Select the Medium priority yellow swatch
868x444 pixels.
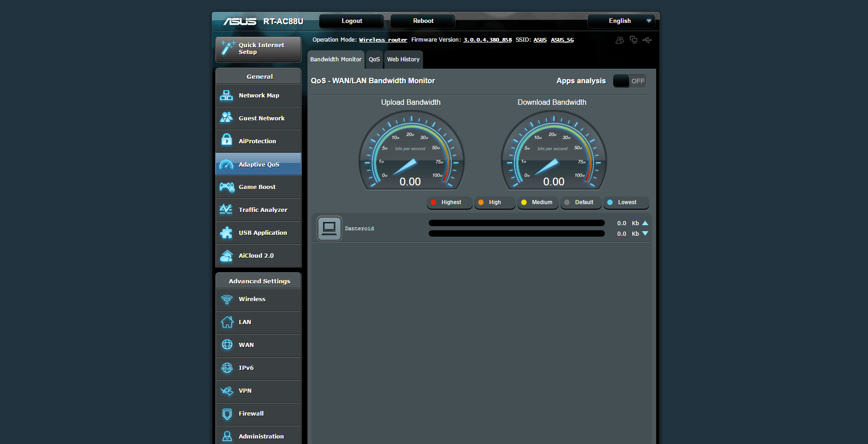[x=524, y=202]
